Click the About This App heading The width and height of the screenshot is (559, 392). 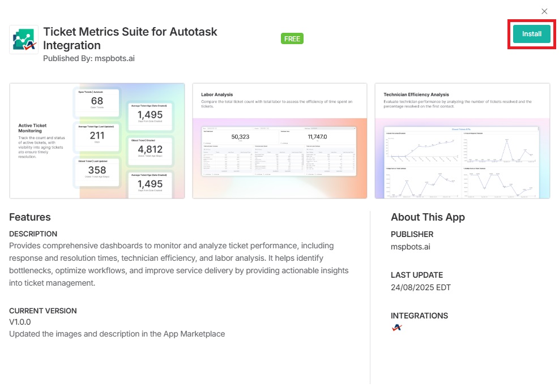[428, 217]
